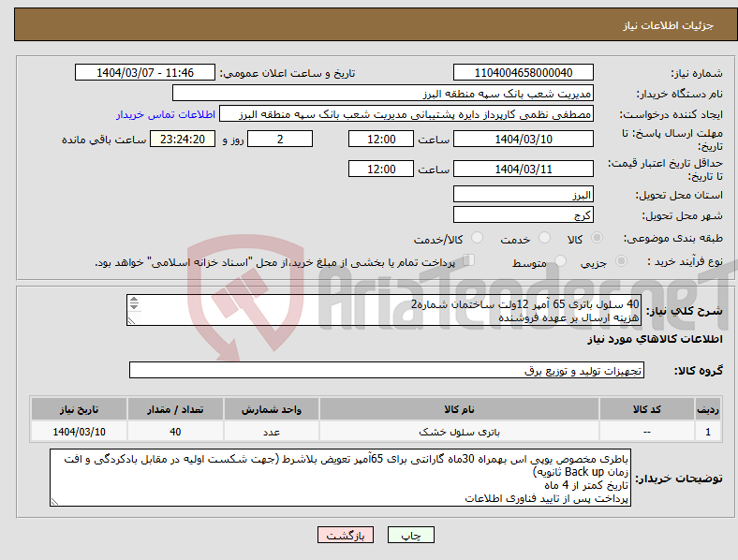
Task: Click the description box resize grip
Action: (131, 320)
